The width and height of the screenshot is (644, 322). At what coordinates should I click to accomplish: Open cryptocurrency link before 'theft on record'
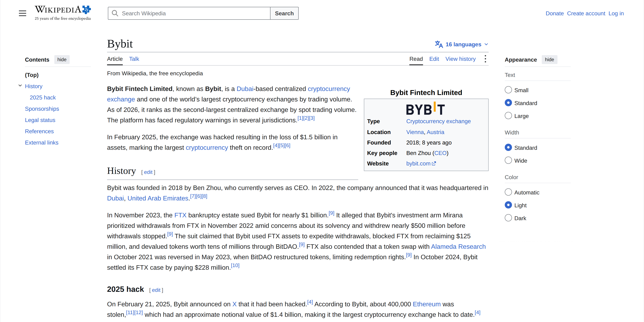click(207, 148)
